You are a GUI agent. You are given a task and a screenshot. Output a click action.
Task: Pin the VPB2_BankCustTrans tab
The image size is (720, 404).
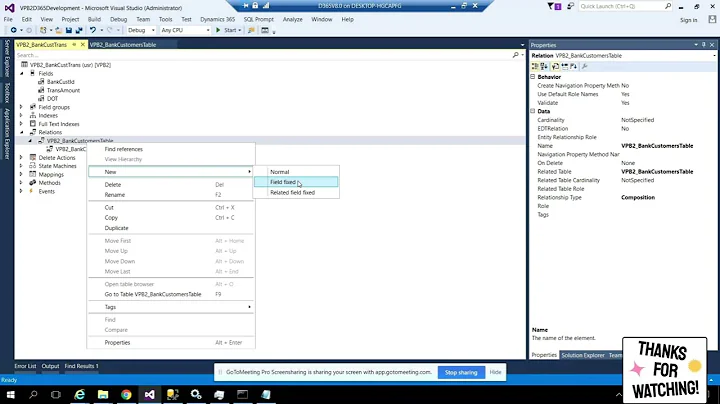tap(74, 45)
